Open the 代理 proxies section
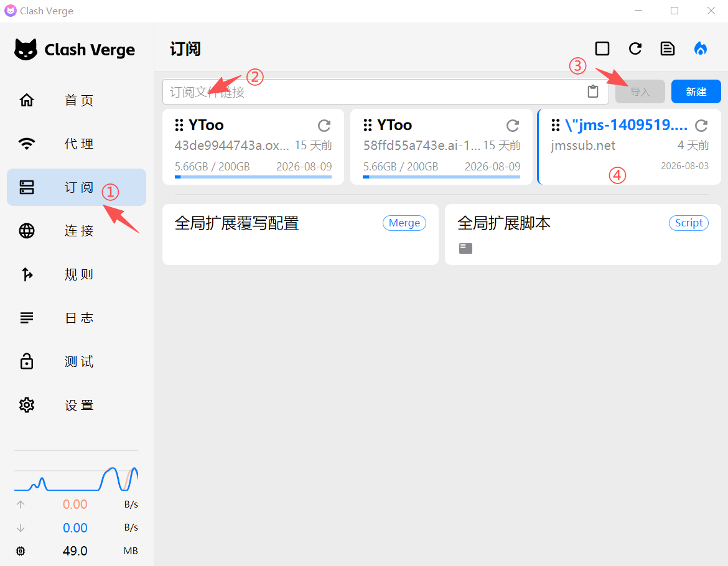728x566 pixels. (x=76, y=144)
